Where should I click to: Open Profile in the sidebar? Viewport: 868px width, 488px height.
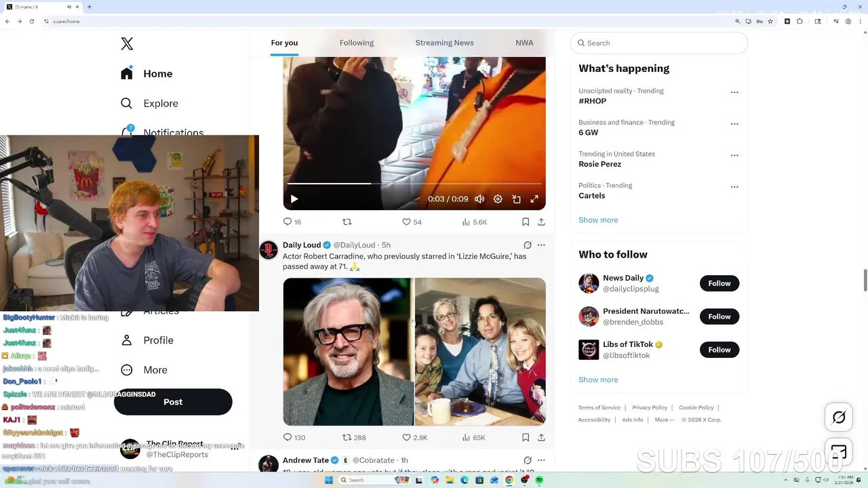click(146, 340)
